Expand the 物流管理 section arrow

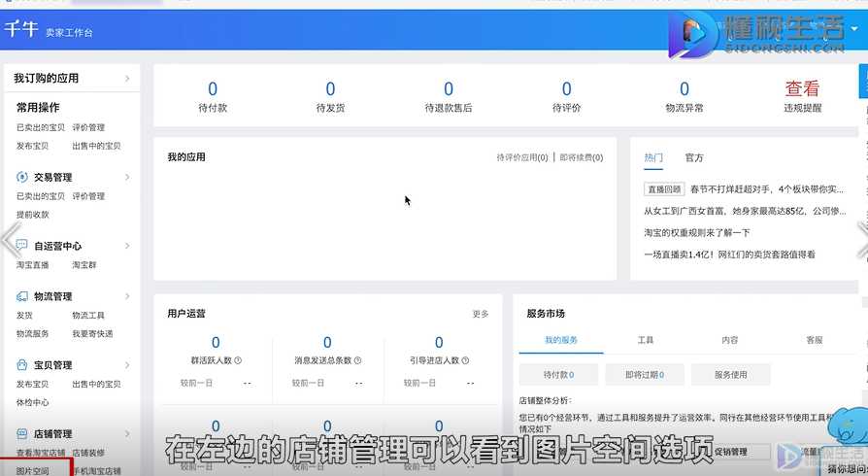tap(127, 296)
